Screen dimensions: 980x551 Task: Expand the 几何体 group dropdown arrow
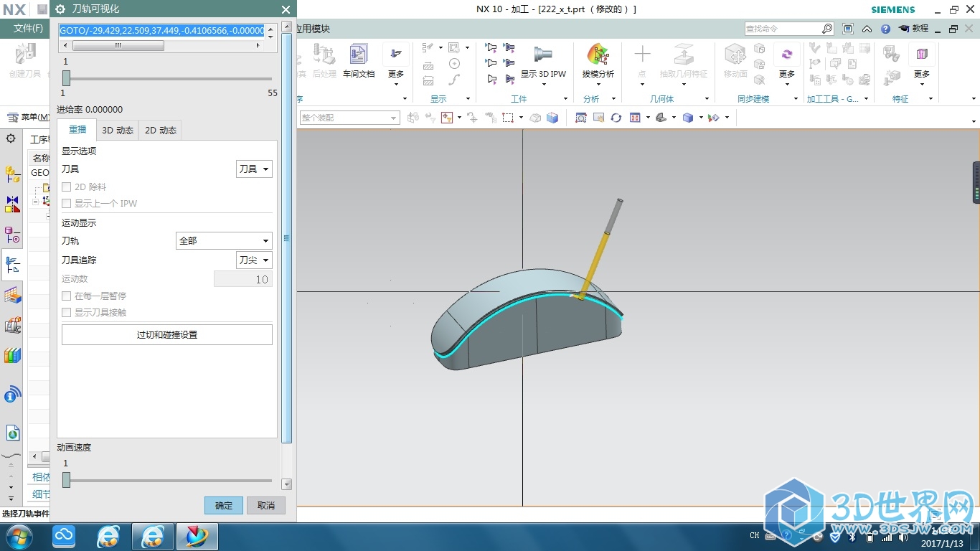point(707,99)
